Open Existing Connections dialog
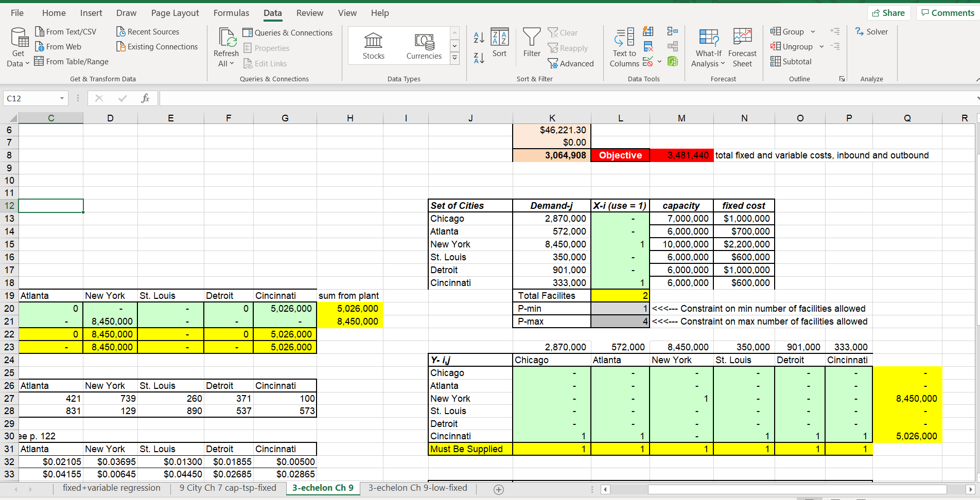980x500 pixels. [157, 47]
